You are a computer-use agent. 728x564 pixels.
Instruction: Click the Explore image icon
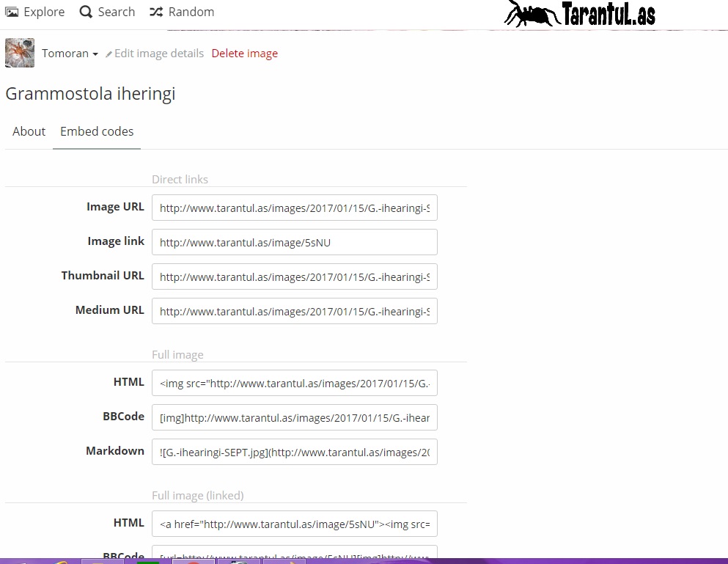coord(12,12)
